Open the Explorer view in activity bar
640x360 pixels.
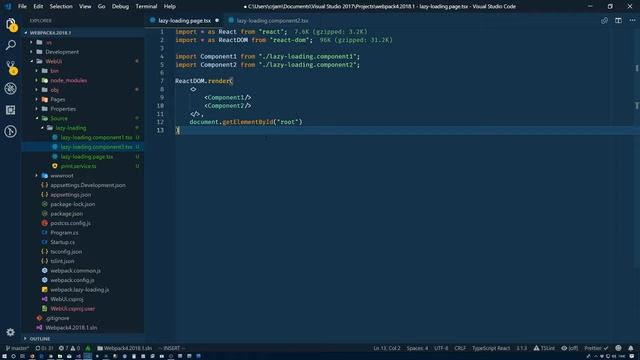pyautogui.click(x=11, y=24)
